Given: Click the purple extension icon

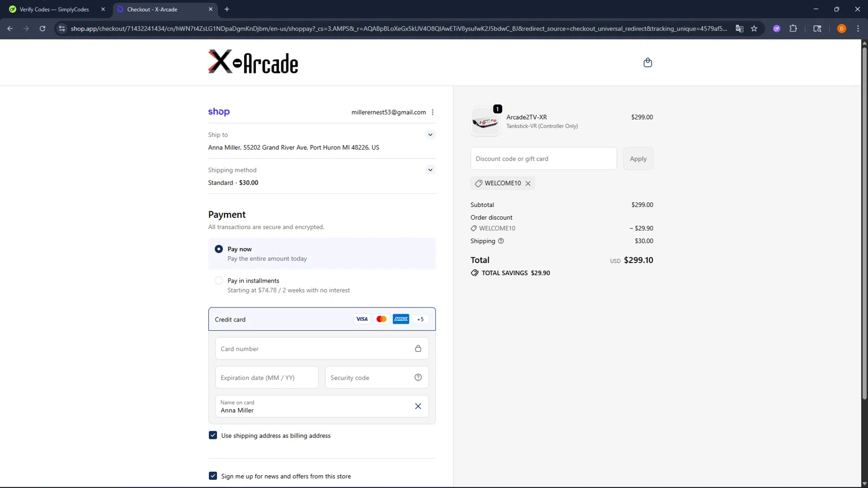Looking at the screenshot, I should (x=777, y=28).
